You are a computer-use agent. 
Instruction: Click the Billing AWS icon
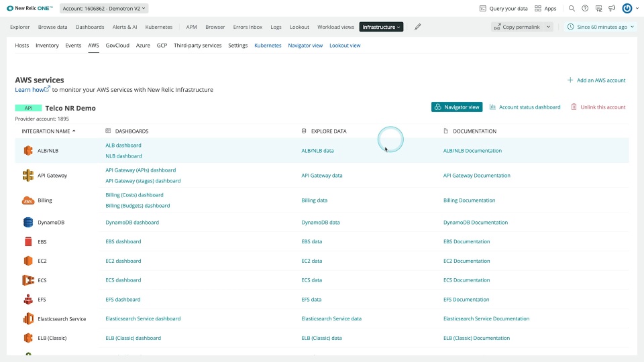28,200
